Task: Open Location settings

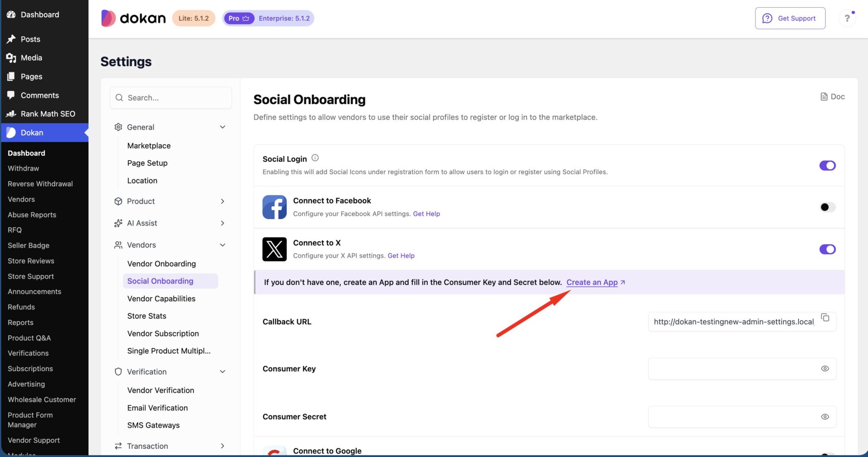Action: click(142, 181)
